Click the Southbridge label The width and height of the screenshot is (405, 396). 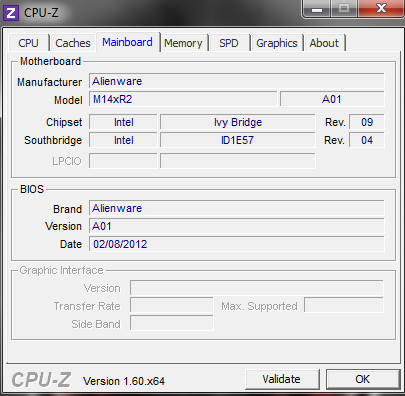53,140
